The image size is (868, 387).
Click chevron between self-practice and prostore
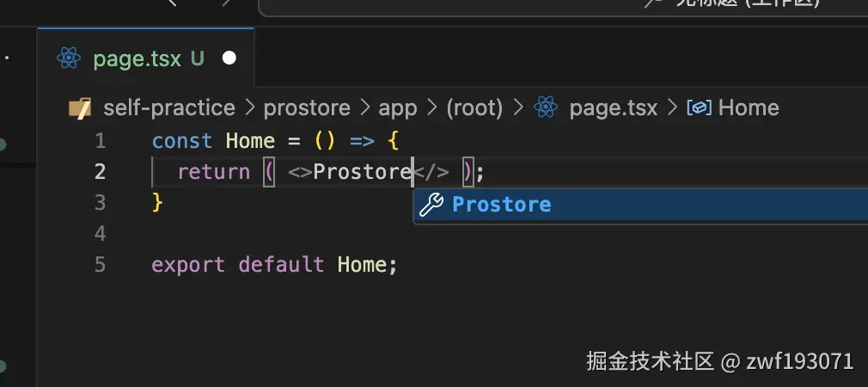250,108
